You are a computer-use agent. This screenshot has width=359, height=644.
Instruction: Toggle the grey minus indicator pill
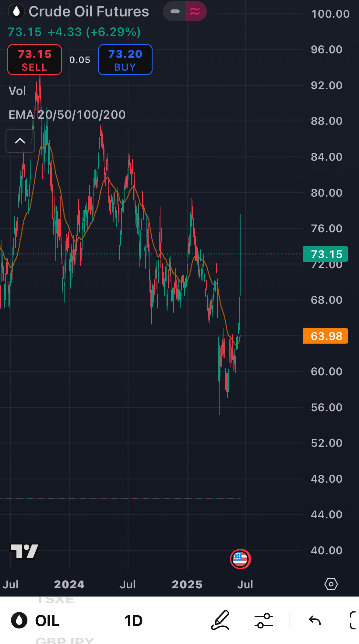[174, 11]
